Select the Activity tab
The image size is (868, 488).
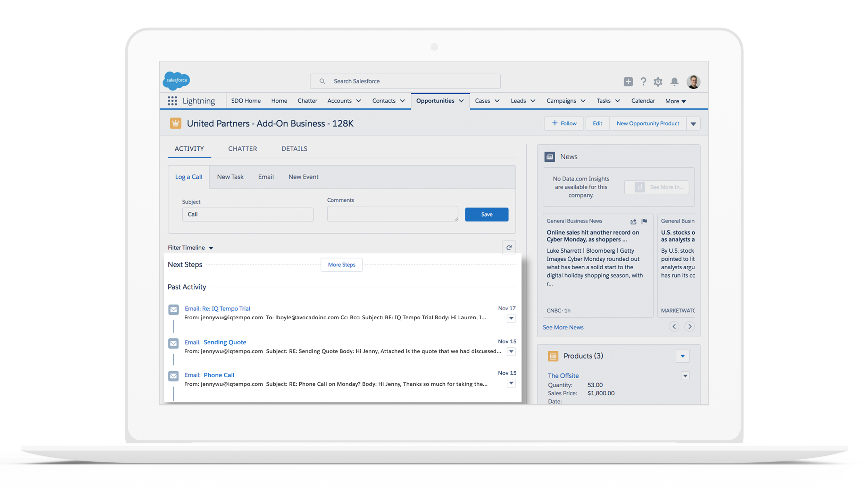click(190, 148)
